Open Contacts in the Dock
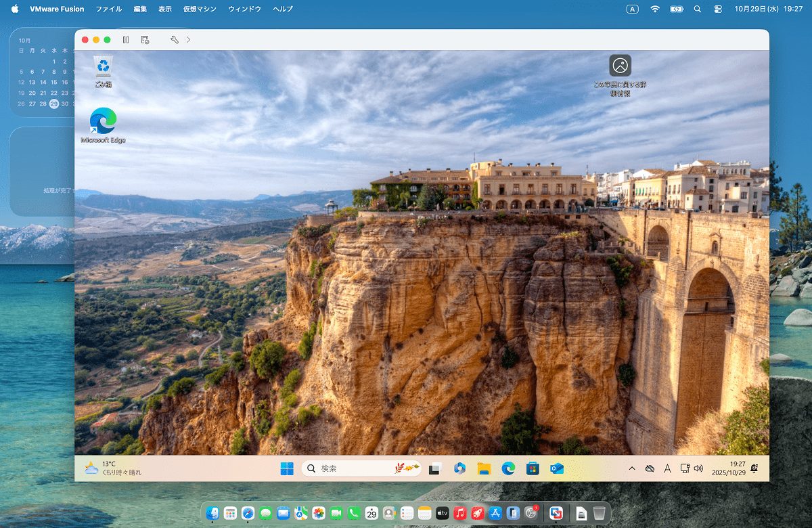 (x=389, y=513)
